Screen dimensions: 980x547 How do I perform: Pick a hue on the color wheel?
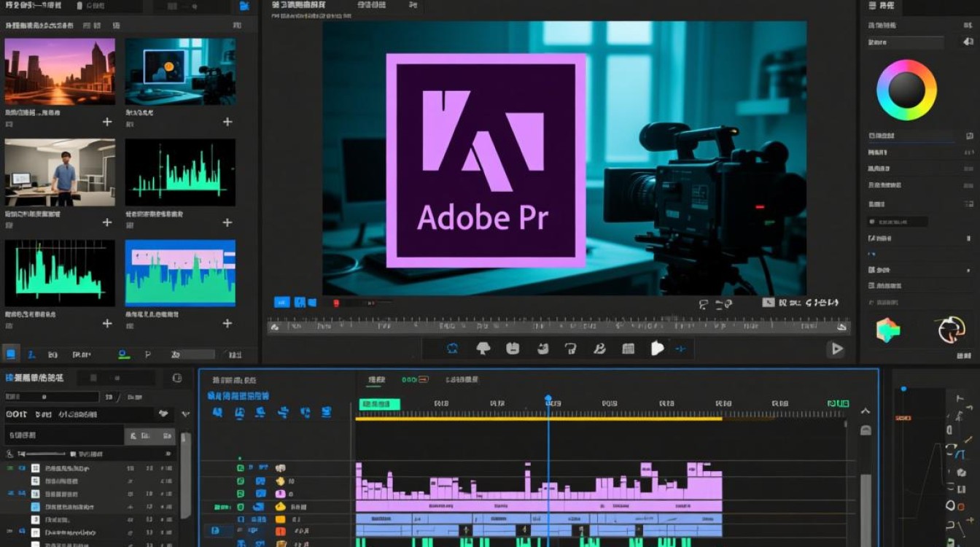(906, 90)
